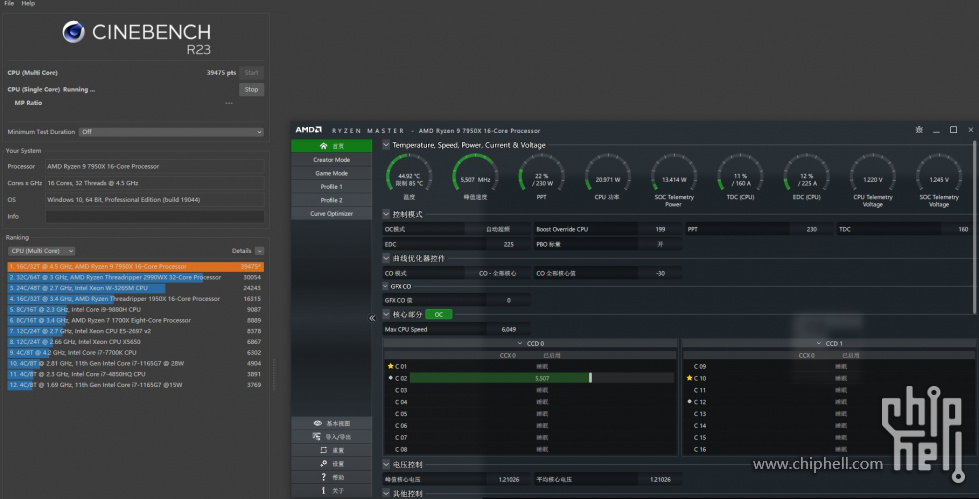Toggle the ranking Details dropdown arrow
The width and height of the screenshot is (979, 499).
pos(259,250)
